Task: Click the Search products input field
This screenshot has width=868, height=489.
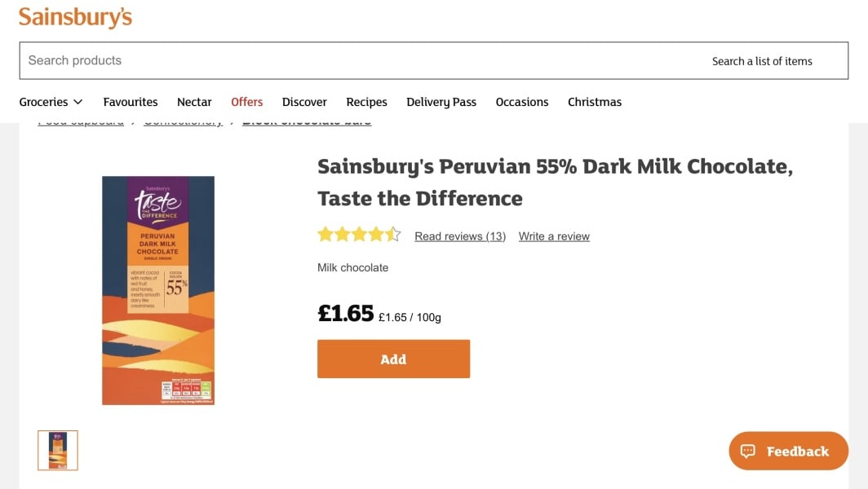Action: [359, 60]
